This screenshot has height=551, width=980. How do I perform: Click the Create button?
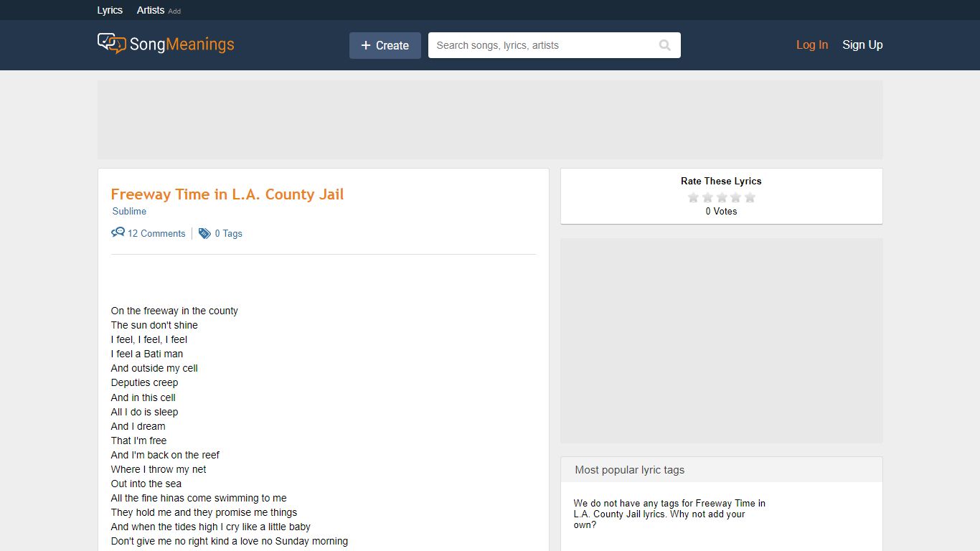(x=385, y=45)
